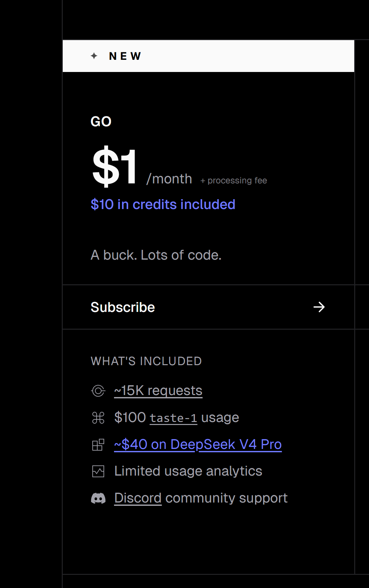The image size is (369, 588).
Task: Click the + processing fee note
Action: click(234, 180)
